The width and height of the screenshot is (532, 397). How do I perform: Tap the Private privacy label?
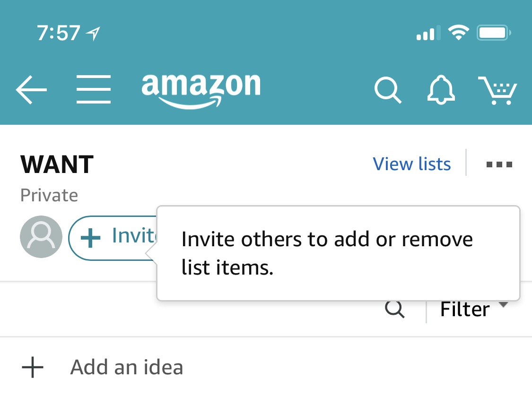pos(49,195)
